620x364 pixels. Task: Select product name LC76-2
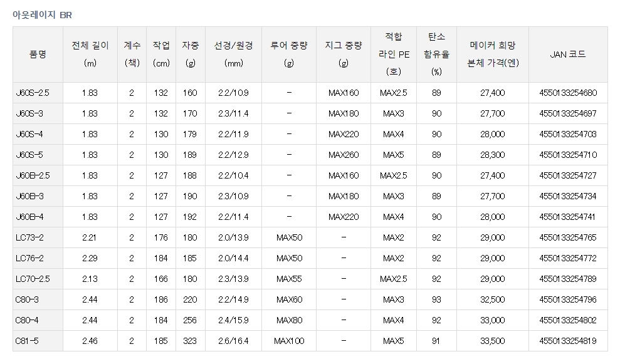(x=29, y=258)
